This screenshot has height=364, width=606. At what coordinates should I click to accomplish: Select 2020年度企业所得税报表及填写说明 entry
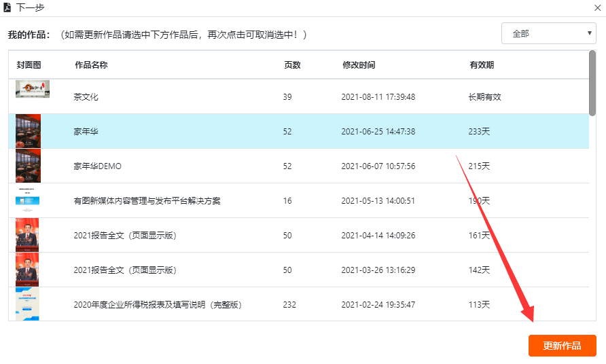158,305
